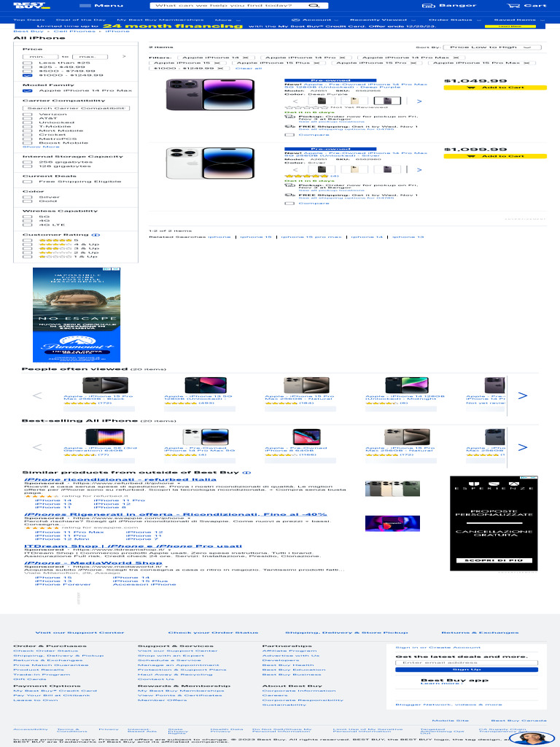The image size is (560, 747).
Task: Search carrier compatibility field
Action: coord(76,108)
